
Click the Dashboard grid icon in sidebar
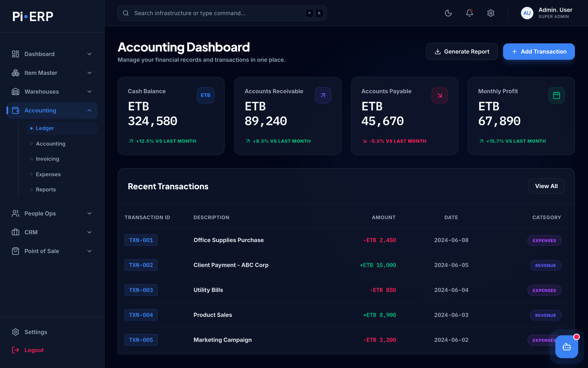click(16, 54)
